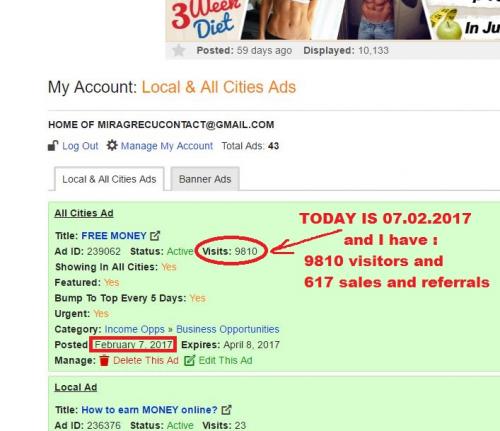Click the green pencil edit icon
Screen dimensions: 500x431
click(189, 360)
